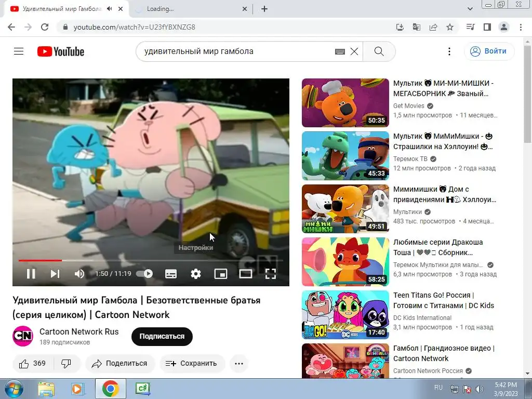The height and width of the screenshot is (399, 532).
Task: Open the tab search dropdown chevron
Action: coord(470,9)
